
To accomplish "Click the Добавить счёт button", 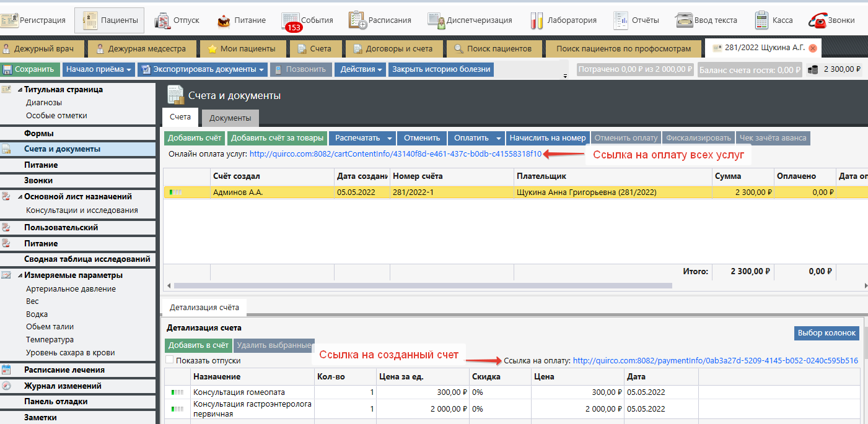I will point(195,138).
